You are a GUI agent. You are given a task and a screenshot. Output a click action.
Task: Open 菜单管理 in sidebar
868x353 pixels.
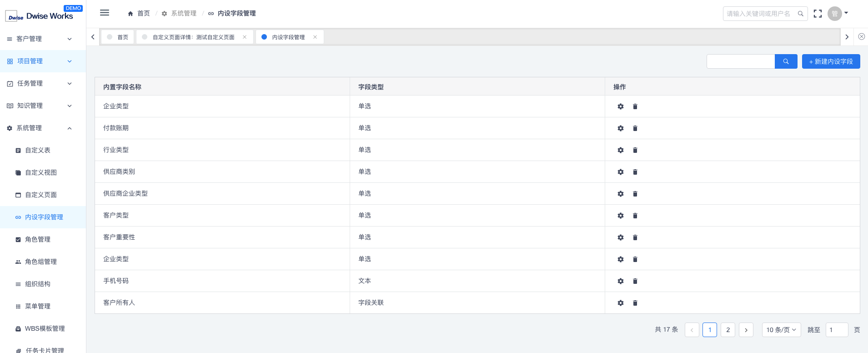(43, 306)
